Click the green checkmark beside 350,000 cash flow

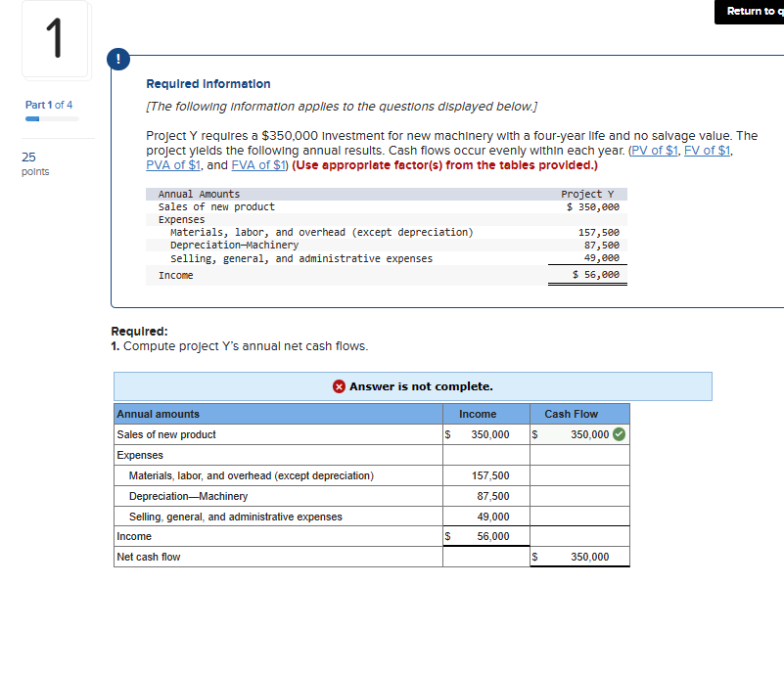[619, 434]
